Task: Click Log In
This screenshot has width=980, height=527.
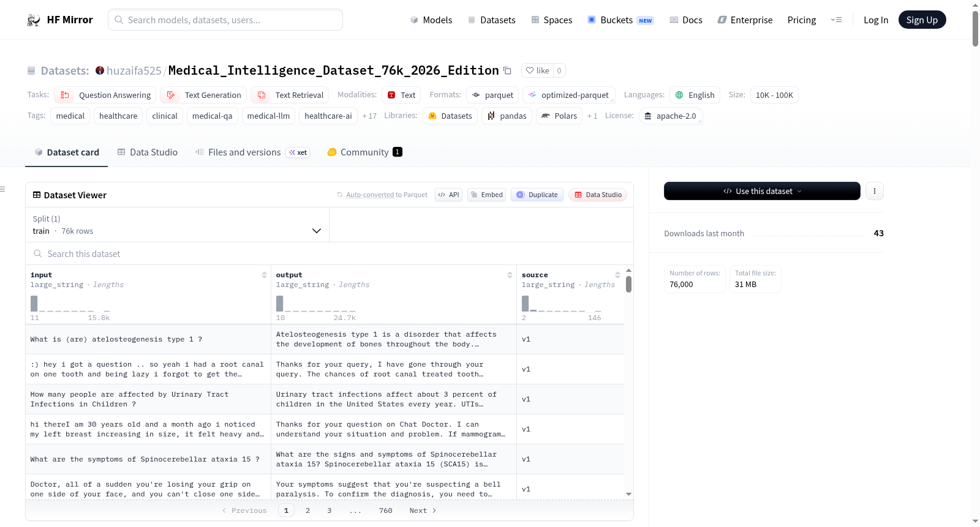Action: [x=876, y=20]
